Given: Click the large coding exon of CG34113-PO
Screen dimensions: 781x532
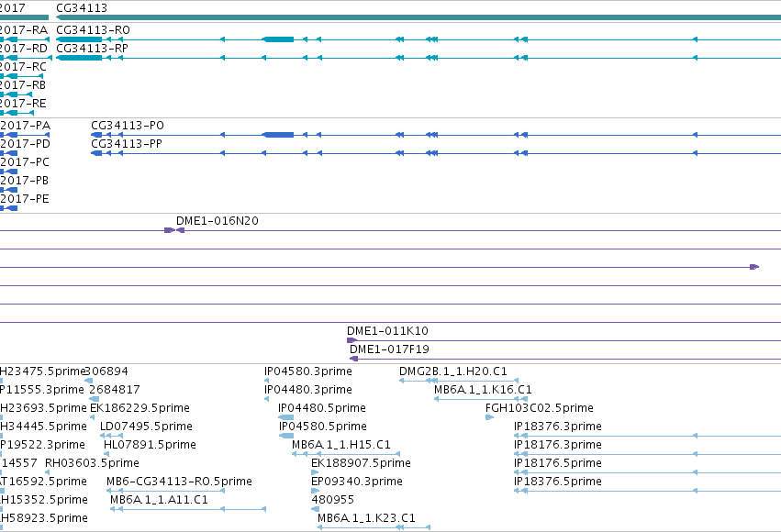Looking at the screenshot, I should (x=278, y=135).
